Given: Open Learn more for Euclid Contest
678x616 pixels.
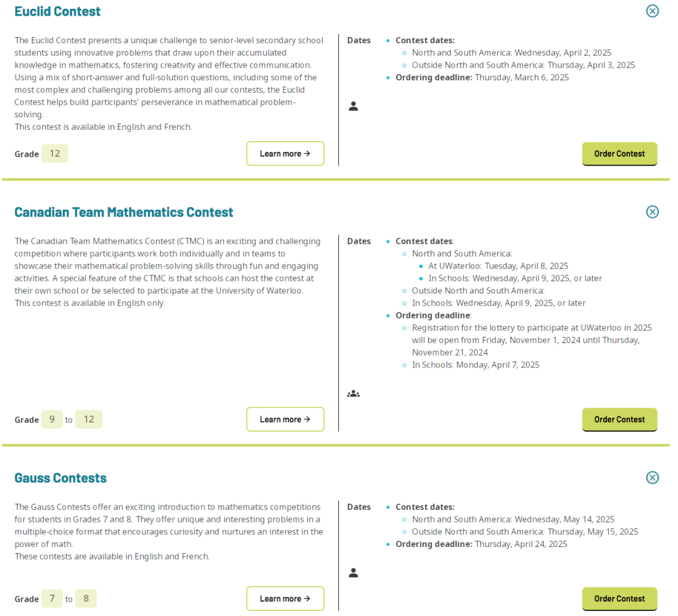Looking at the screenshot, I should click(x=285, y=154).
